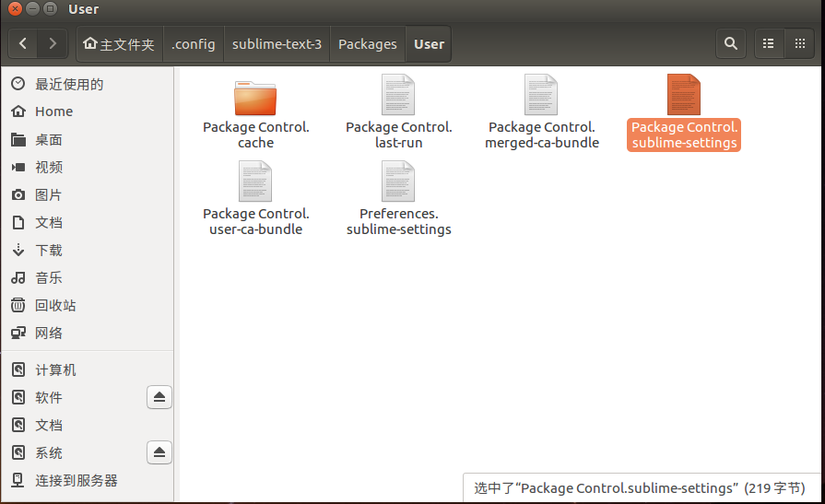Viewport: 825px width, 504px height.
Task: Click the folder icon beside 桌面
Action: 18,139
